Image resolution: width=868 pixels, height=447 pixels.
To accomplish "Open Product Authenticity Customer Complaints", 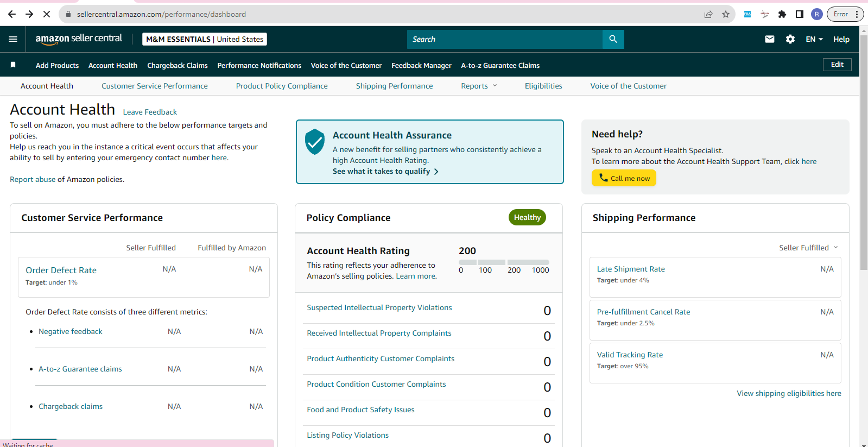I will point(381,358).
